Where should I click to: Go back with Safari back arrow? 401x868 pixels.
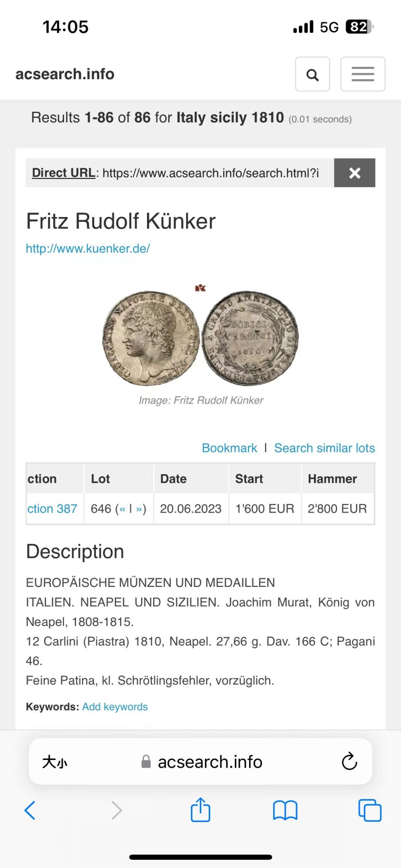(30, 810)
